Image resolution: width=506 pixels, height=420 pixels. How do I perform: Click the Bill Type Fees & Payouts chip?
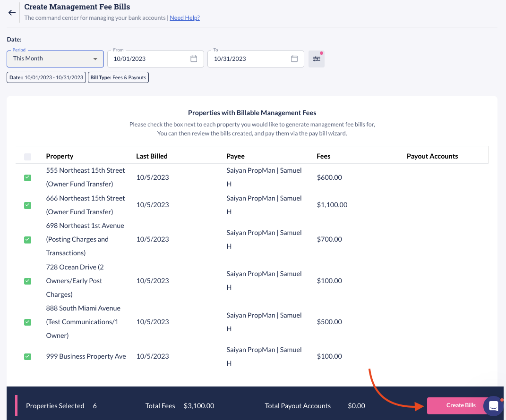118,77
